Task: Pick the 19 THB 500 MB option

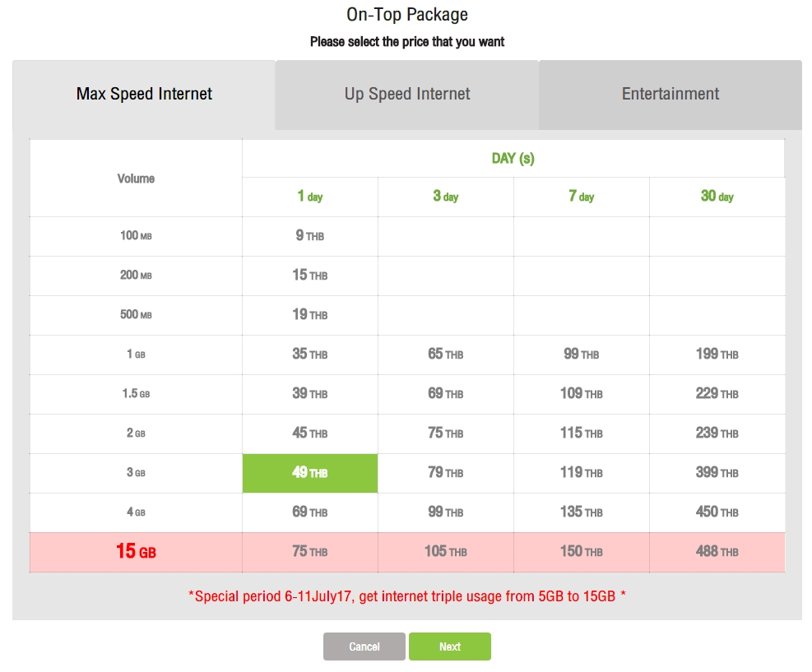Action: [309, 315]
